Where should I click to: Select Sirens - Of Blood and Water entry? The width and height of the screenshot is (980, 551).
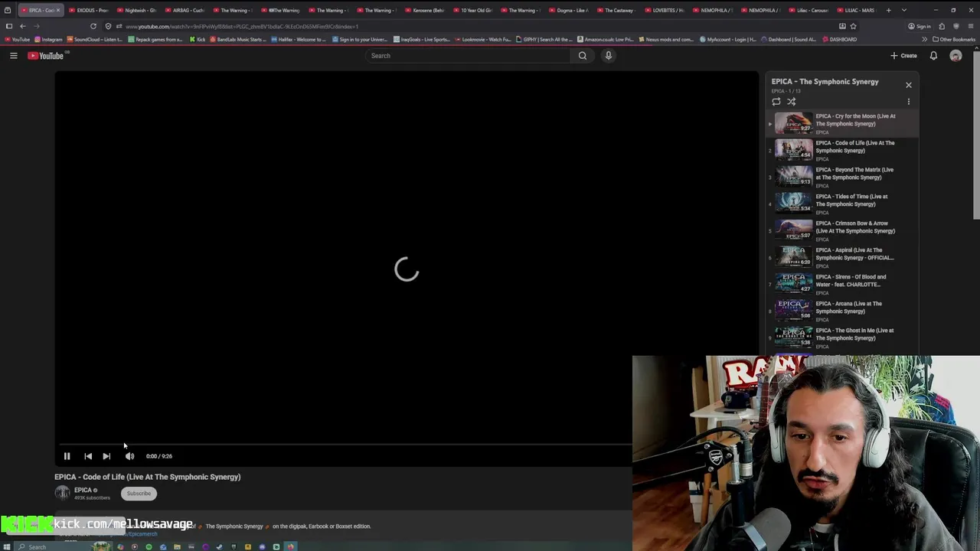coord(842,284)
